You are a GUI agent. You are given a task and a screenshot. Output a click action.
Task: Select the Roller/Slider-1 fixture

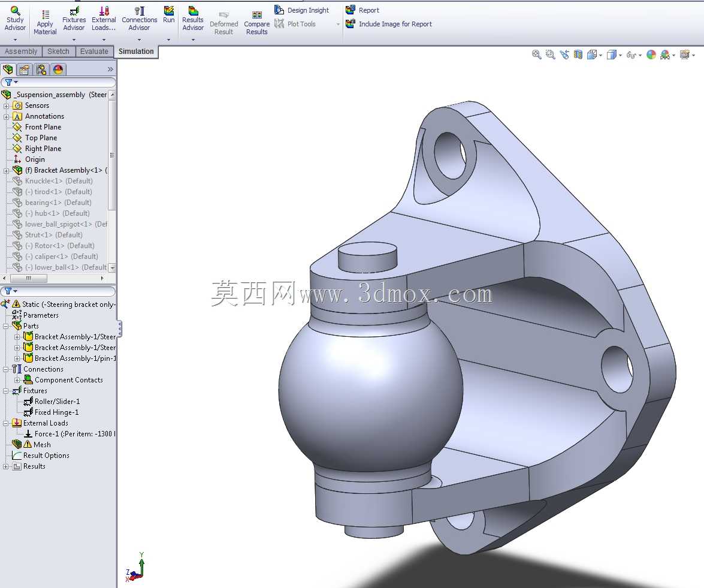pyautogui.click(x=57, y=402)
